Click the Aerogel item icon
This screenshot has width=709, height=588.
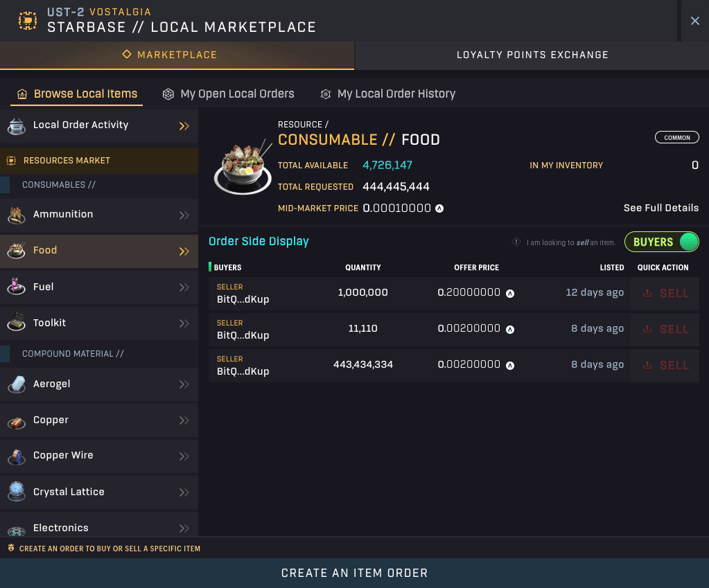pyautogui.click(x=17, y=384)
